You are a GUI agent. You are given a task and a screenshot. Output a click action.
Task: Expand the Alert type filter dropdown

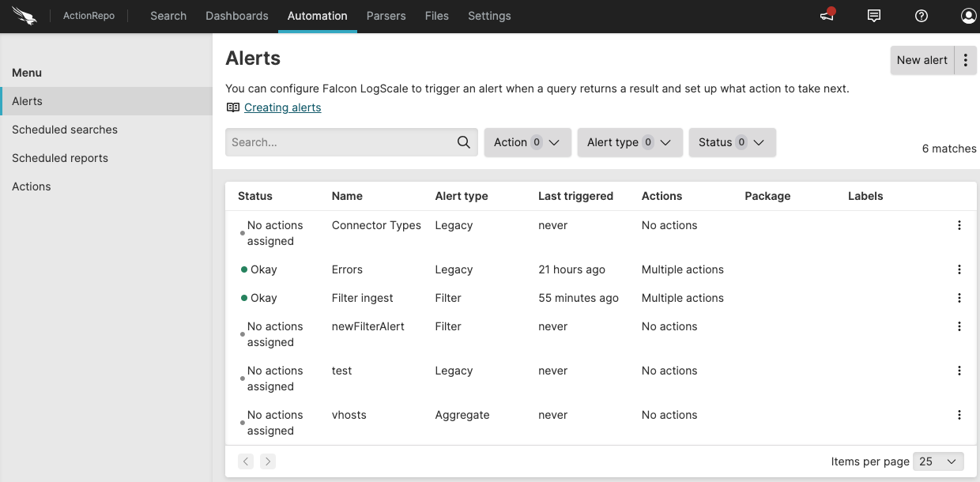[x=629, y=142]
